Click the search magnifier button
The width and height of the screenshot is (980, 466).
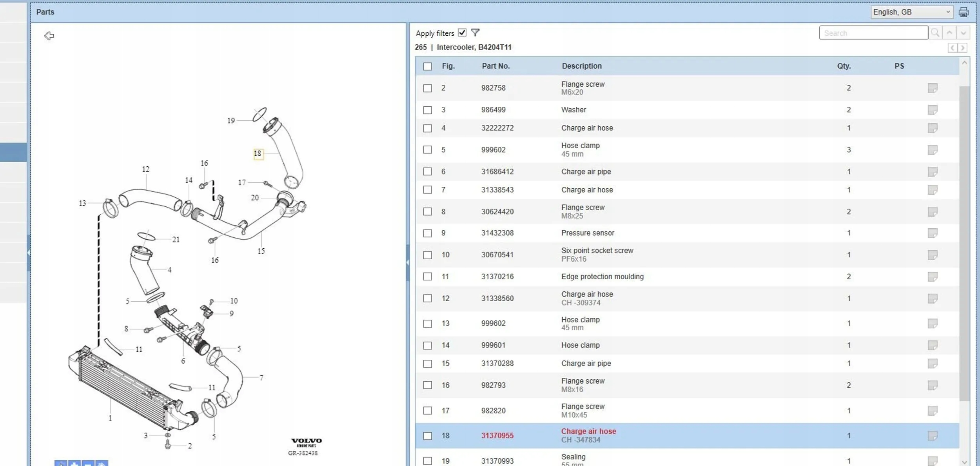pyautogui.click(x=935, y=33)
